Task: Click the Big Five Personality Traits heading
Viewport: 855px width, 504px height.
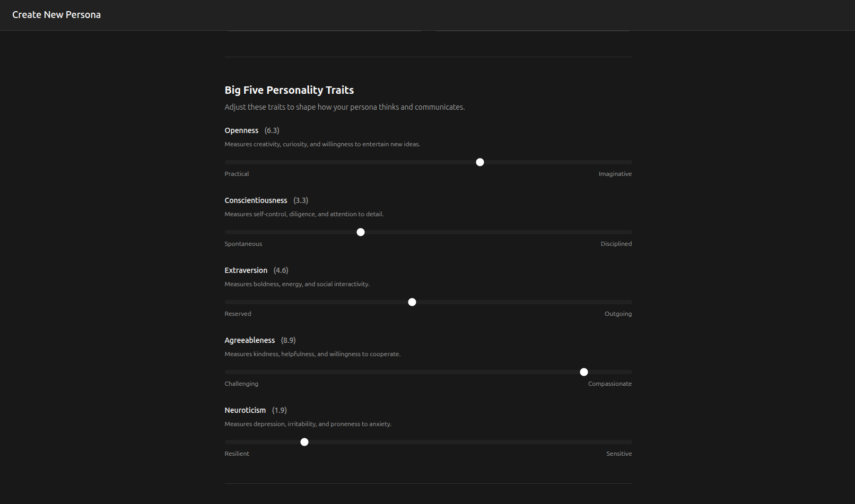Action: 289,90
